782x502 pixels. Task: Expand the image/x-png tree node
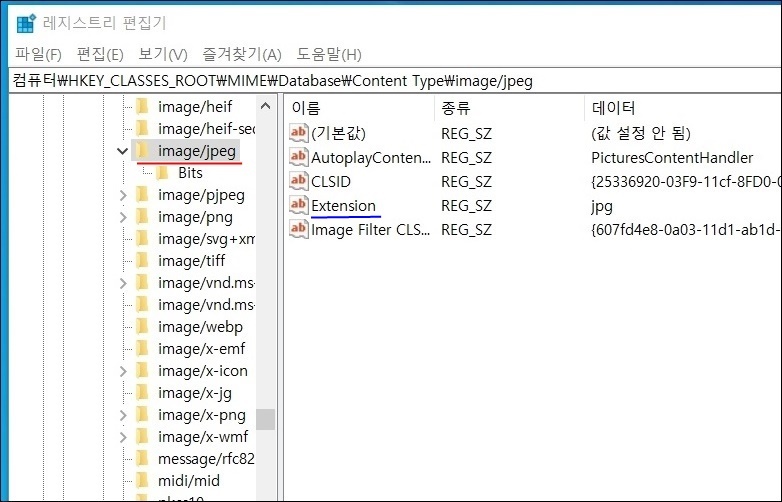[x=123, y=415]
